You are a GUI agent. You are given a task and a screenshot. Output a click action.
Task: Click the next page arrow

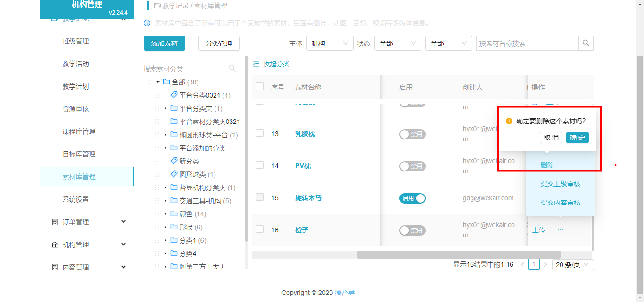point(545,265)
